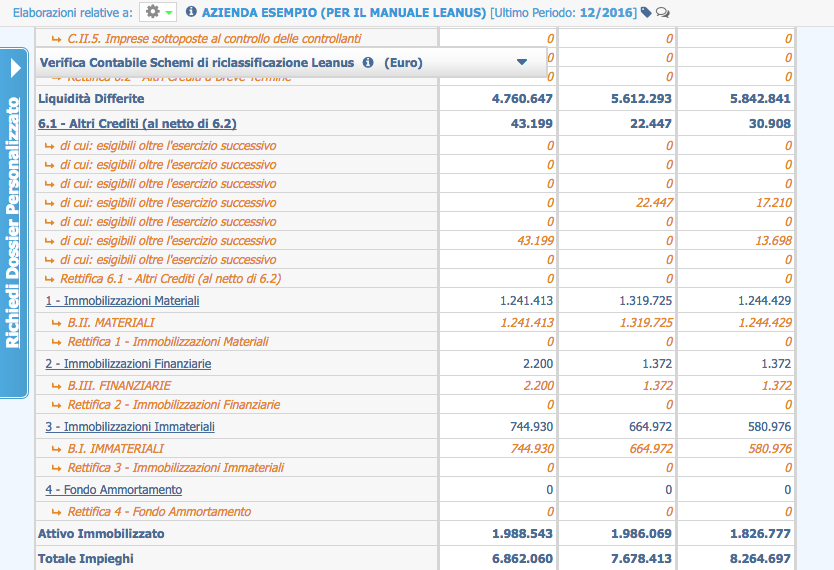
Task: Click the Totale Impieghi row label
Action: pyautogui.click(x=85, y=558)
